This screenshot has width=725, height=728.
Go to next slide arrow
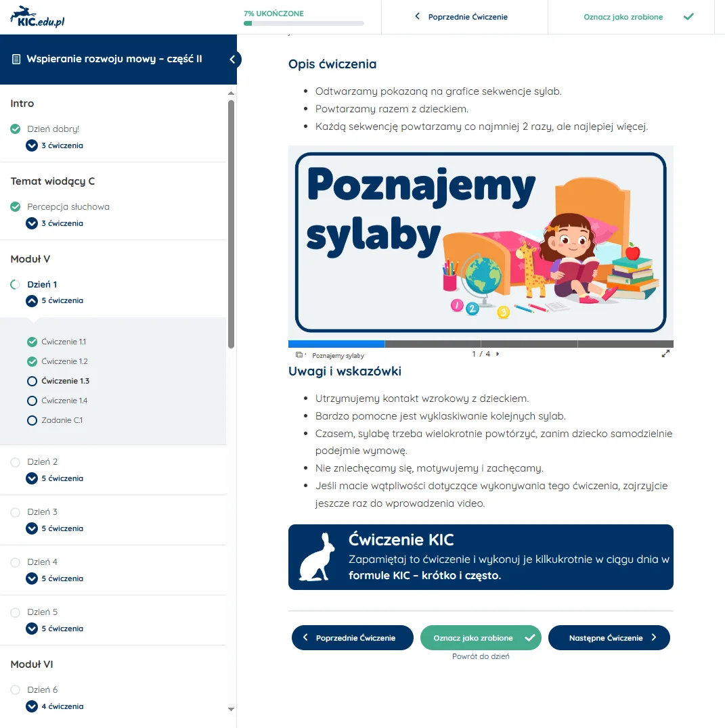click(x=498, y=354)
